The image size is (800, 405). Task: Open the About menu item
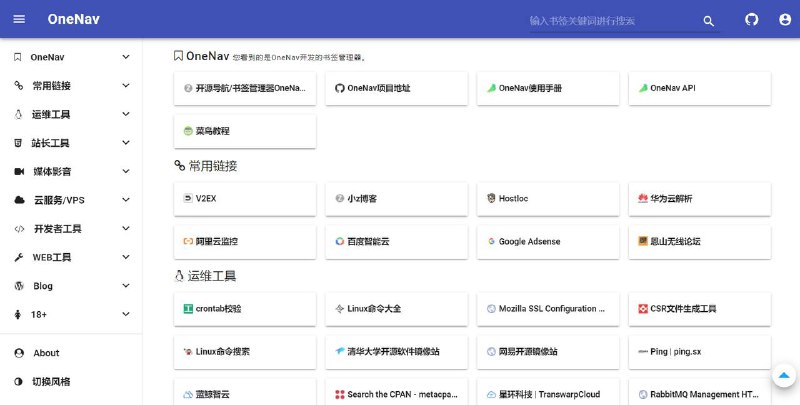click(46, 353)
